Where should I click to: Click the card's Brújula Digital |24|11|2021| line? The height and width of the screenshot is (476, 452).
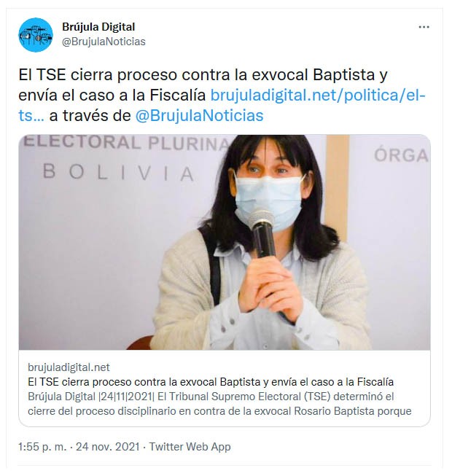pyautogui.click(x=91, y=397)
